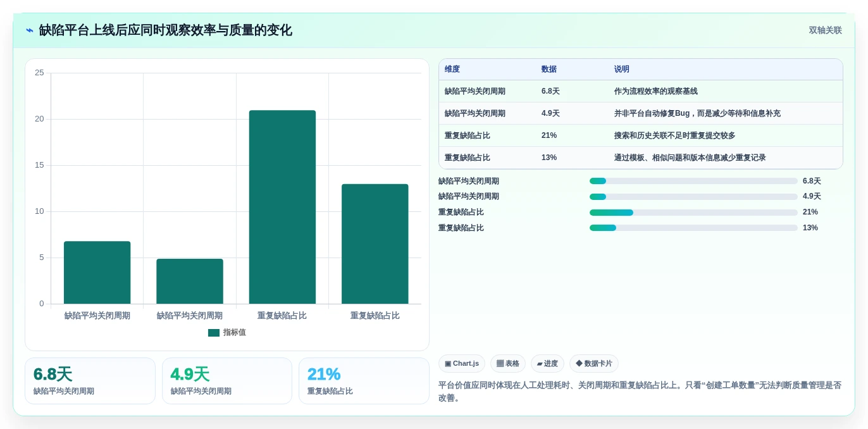The image size is (868, 429).
Task: Click the 6.8天 value beside progress bar
Action: point(812,181)
